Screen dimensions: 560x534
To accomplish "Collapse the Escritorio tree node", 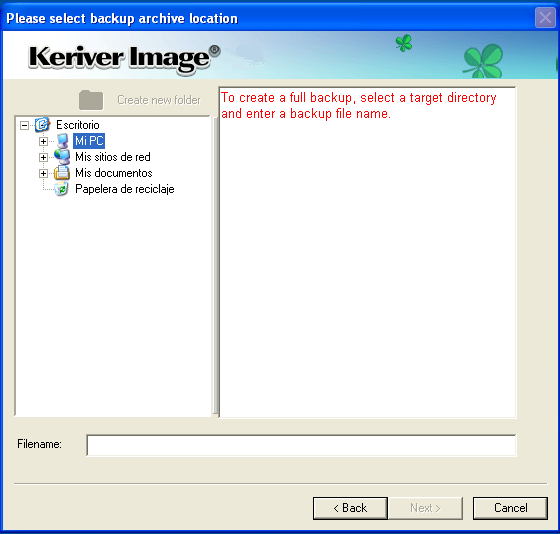I will click(x=24, y=125).
